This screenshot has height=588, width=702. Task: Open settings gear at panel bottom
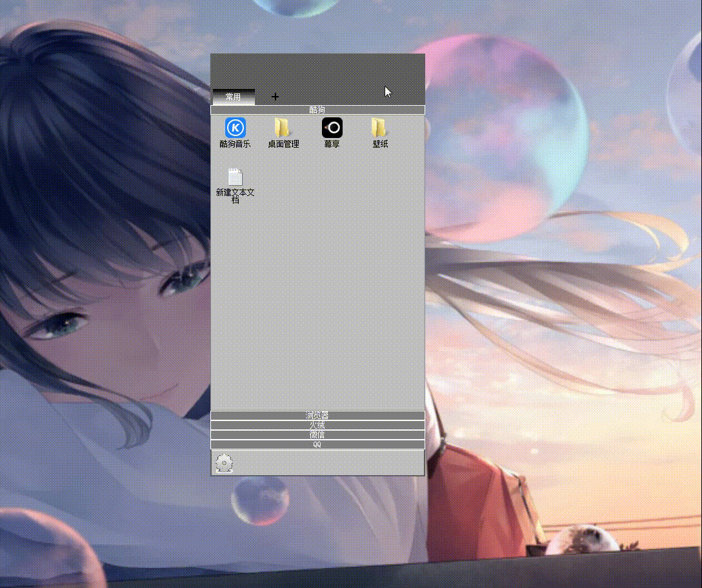(x=224, y=463)
